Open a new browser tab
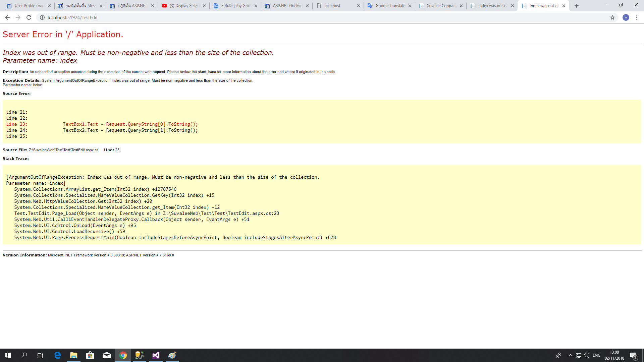Viewport: 644px width, 362px height. pos(577,6)
